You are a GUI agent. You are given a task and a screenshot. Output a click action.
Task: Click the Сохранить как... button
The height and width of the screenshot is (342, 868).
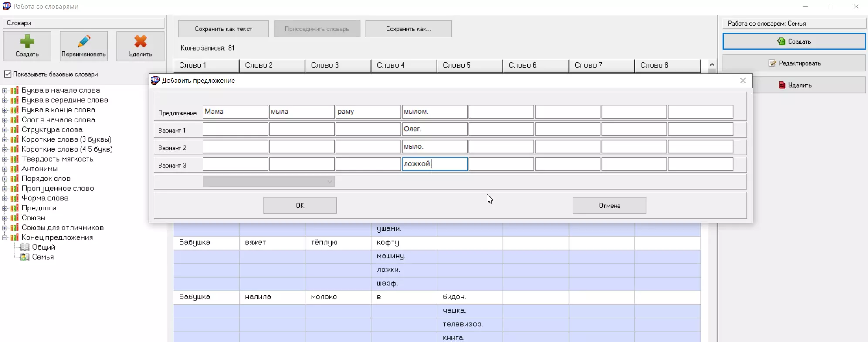pyautogui.click(x=409, y=29)
